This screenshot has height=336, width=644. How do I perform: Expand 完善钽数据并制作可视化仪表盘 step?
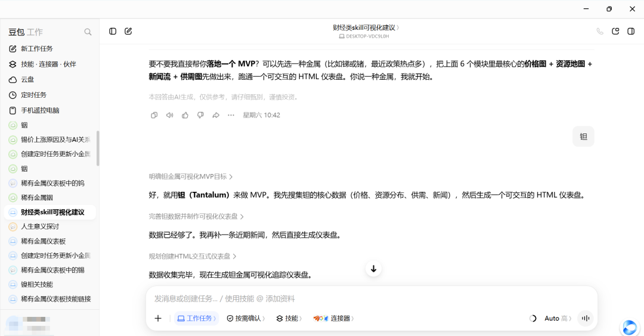[x=196, y=216]
